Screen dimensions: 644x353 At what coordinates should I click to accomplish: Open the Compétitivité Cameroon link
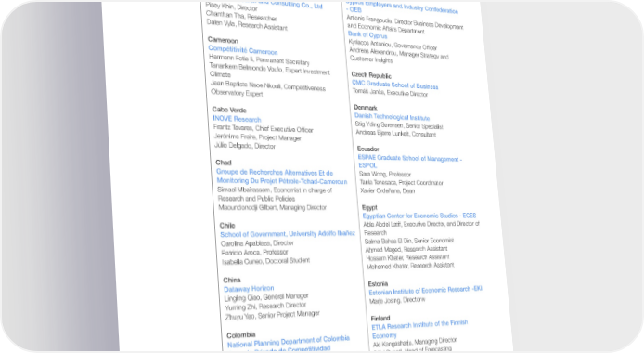tap(243, 50)
